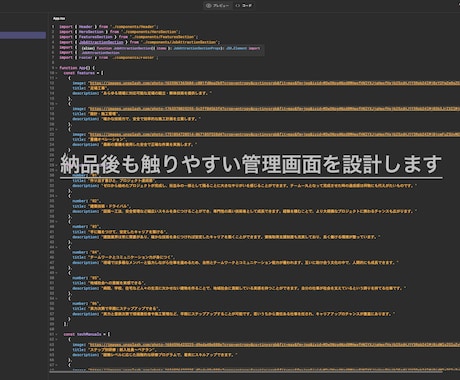Fold the object starting at line 16
This screenshot has height=380, width=460.
[56, 104]
